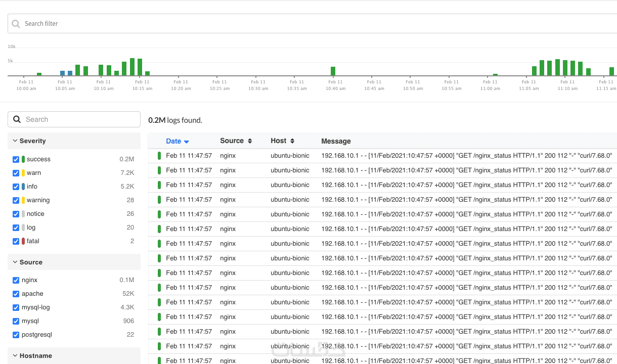
Task: Click the warn count '7.2K'
Action: click(x=127, y=173)
